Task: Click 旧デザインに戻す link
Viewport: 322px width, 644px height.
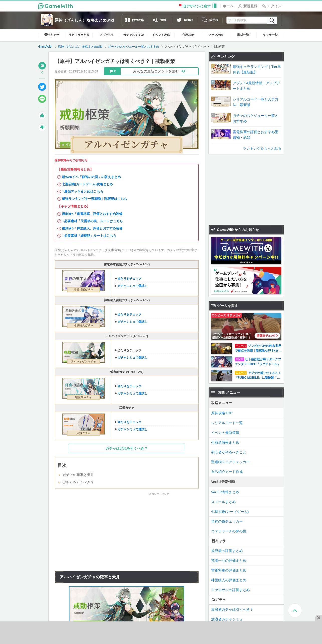Action: [x=196, y=6]
